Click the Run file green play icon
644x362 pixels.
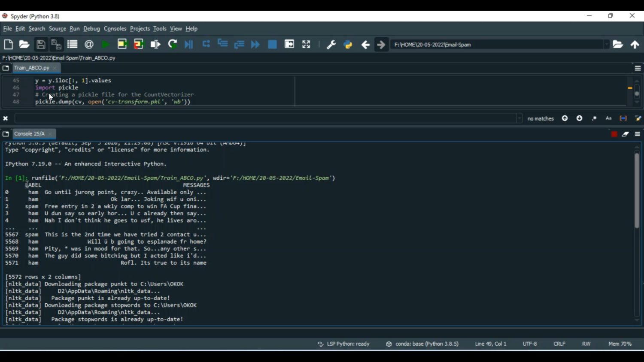coord(105,45)
